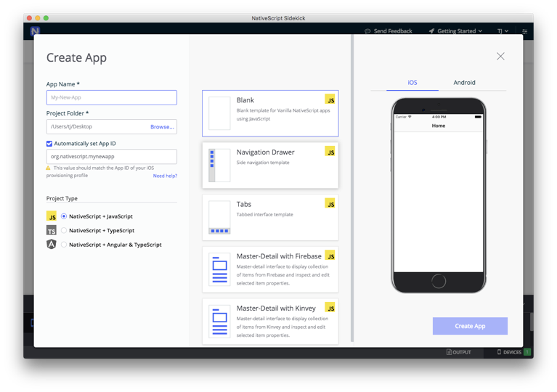Switch to the iOS preview tab
The height and width of the screenshot is (392, 557).
pyautogui.click(x=412, y=82)
